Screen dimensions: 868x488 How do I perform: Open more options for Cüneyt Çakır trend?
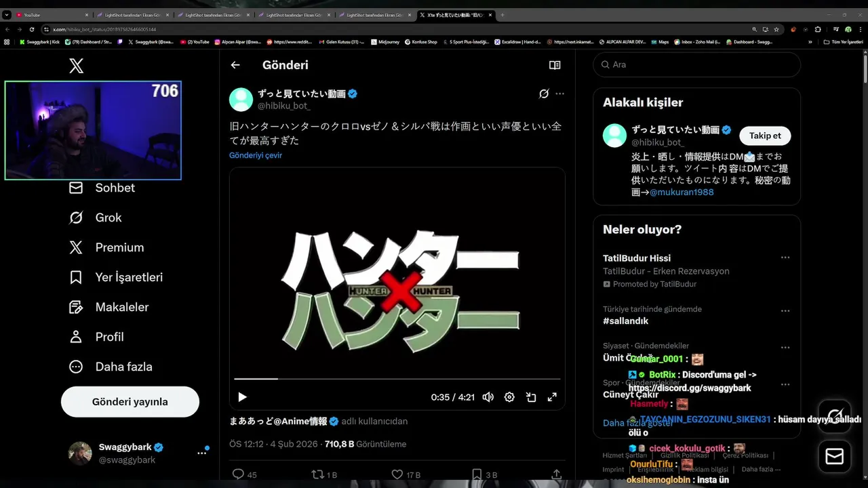785,384
